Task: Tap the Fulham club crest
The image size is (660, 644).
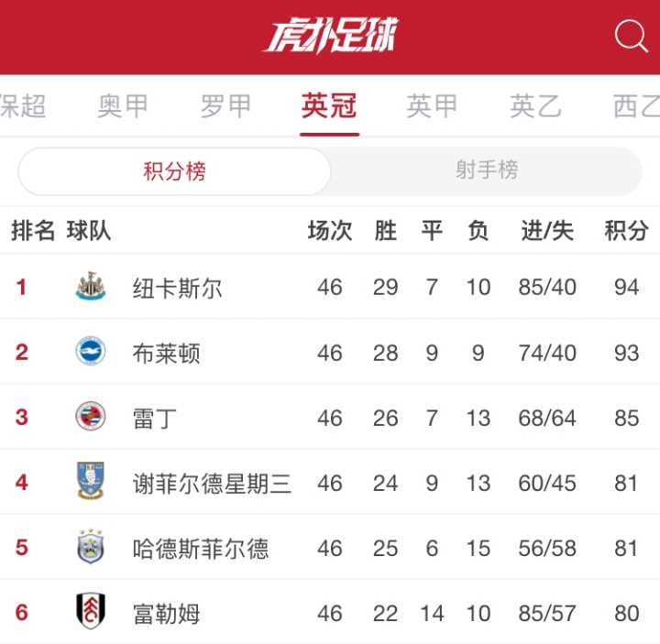Action: [x=90, y=611]
